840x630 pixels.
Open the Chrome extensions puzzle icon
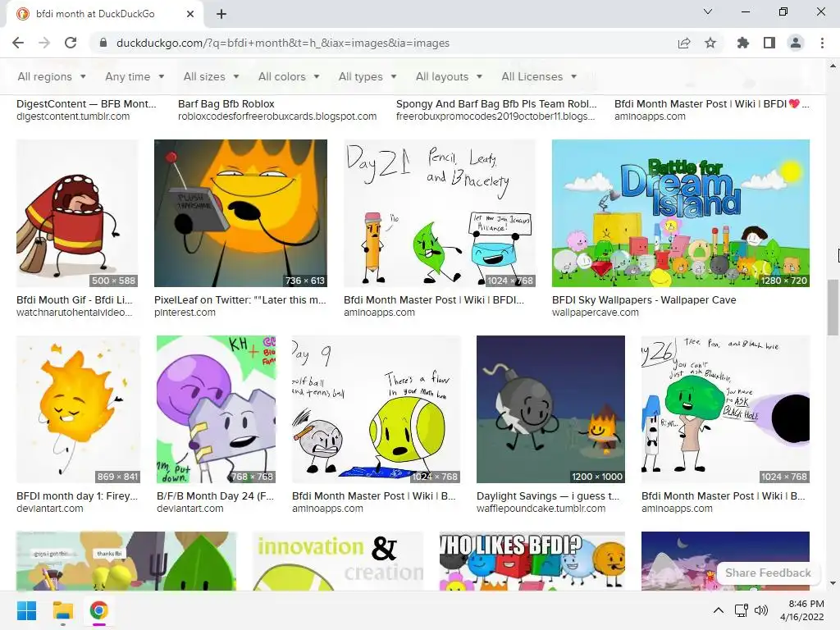tap(743, 43)
